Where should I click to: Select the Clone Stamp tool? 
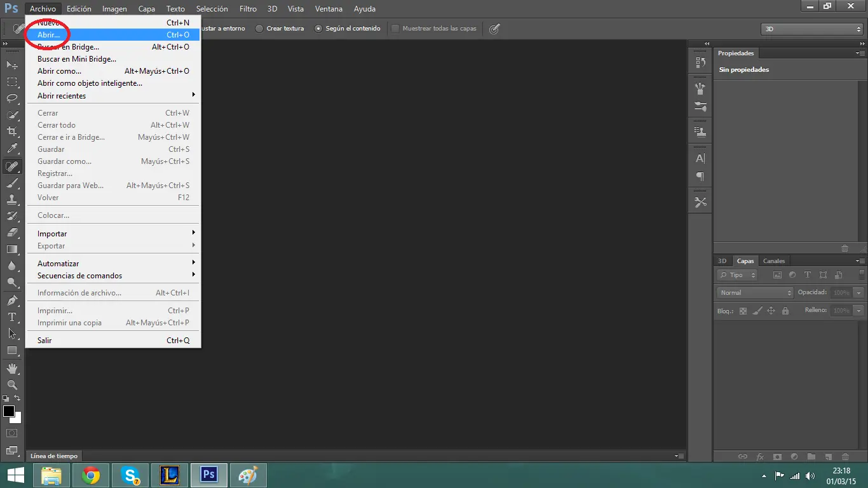click(x=12, y=200)
